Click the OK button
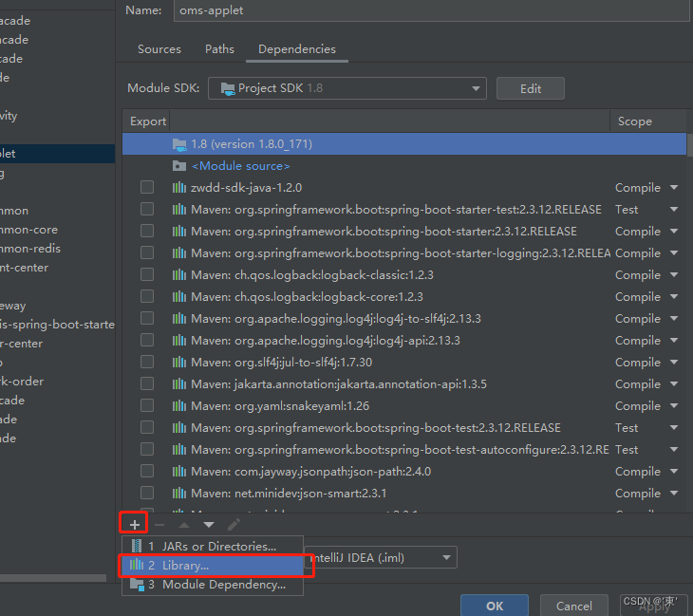The width and height of the screenshot is (693, 616). click(x=495, y=606)
